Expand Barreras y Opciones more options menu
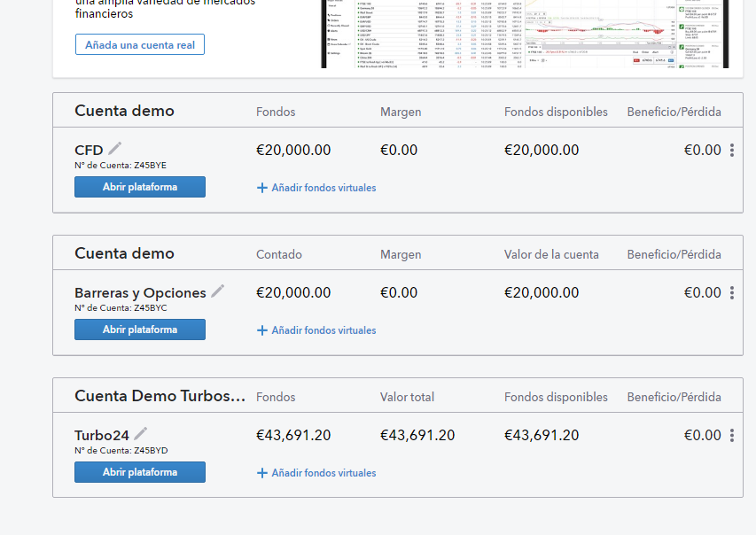 [731, 293]
